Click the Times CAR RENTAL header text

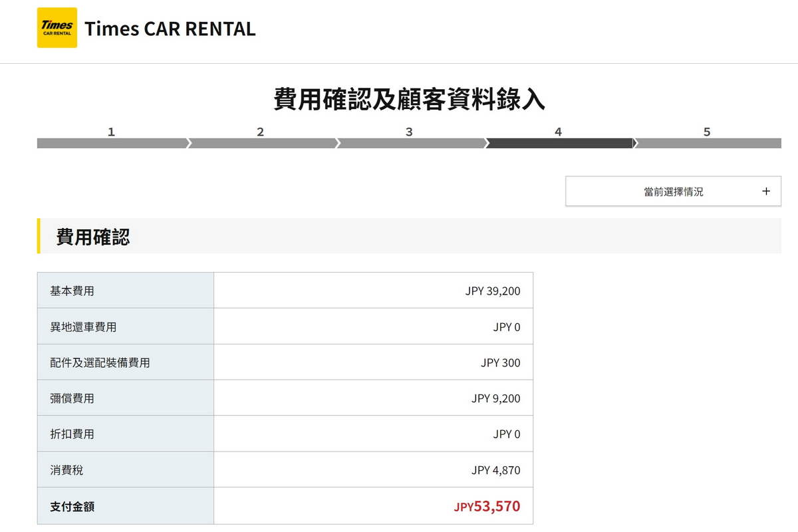(x=170, y=29)
